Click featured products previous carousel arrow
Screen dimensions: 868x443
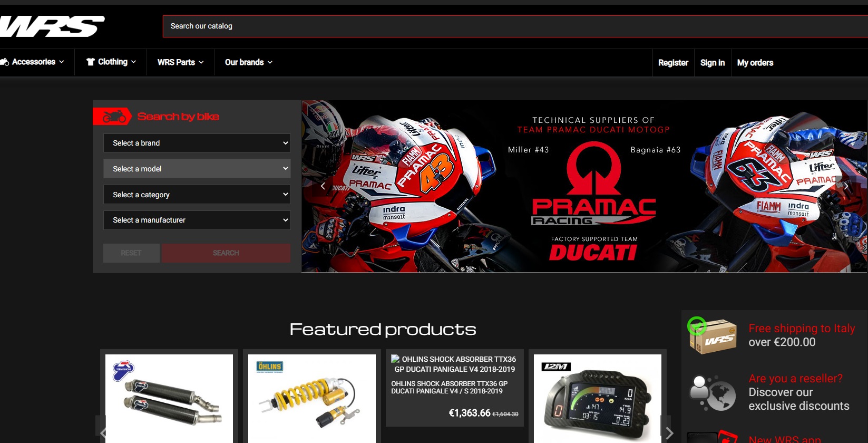[x=103, y=434]
